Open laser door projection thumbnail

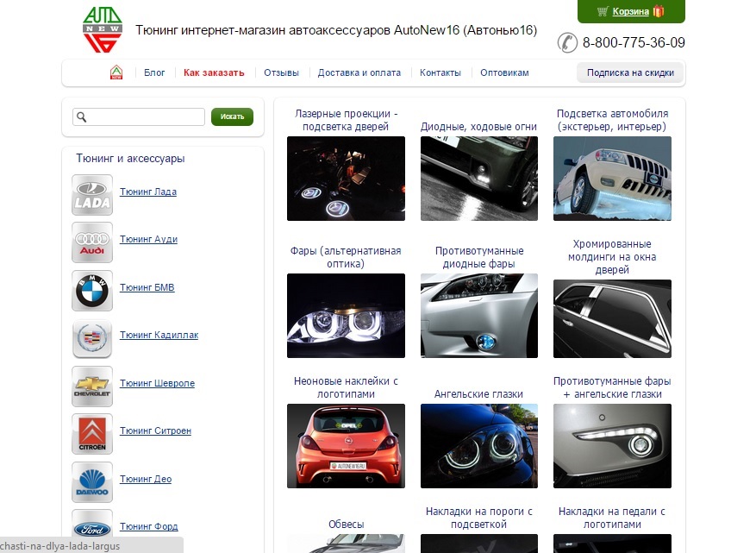tap(346, 179)
